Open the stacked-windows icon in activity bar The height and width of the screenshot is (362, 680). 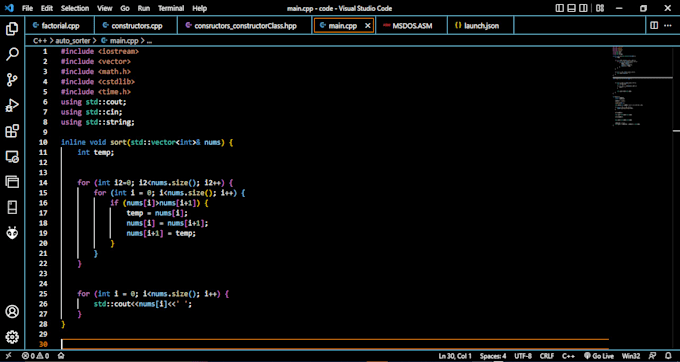[x=12, y=182]
